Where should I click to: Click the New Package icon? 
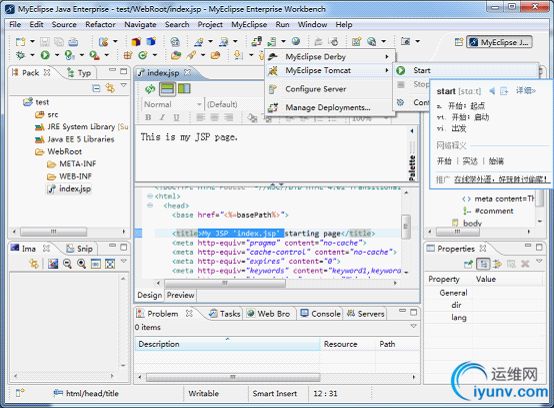point(128,55)
